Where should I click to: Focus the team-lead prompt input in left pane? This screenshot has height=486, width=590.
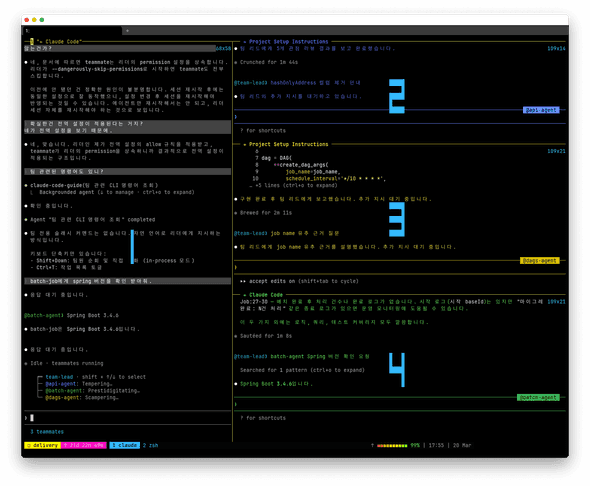pyautogui.click(x=127, y=418)
